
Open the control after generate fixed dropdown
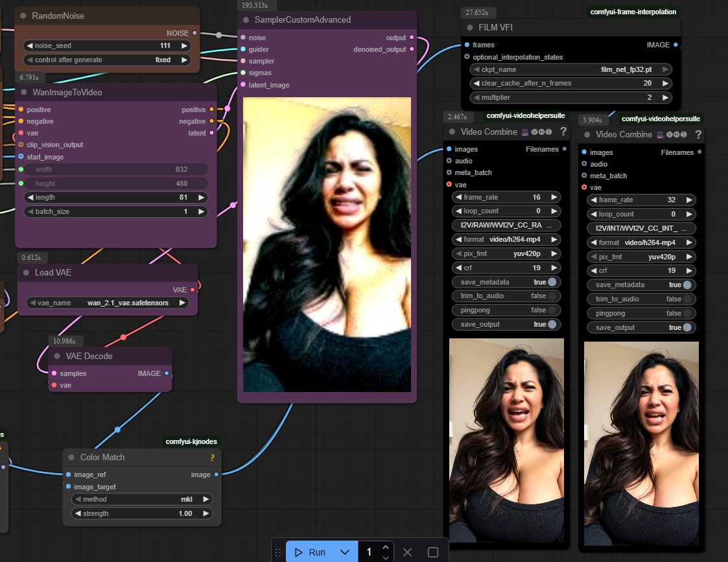coord(107,60)
